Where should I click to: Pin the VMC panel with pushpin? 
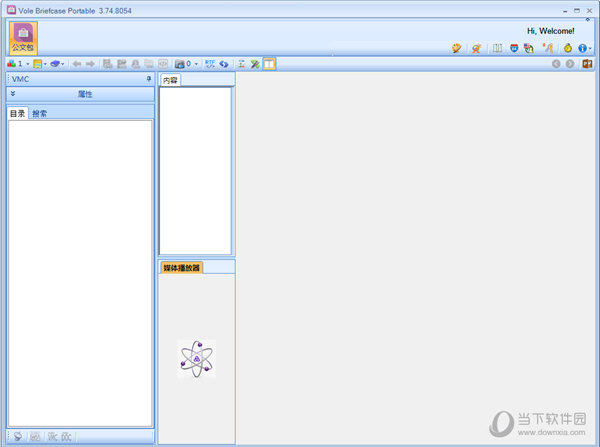149,78
